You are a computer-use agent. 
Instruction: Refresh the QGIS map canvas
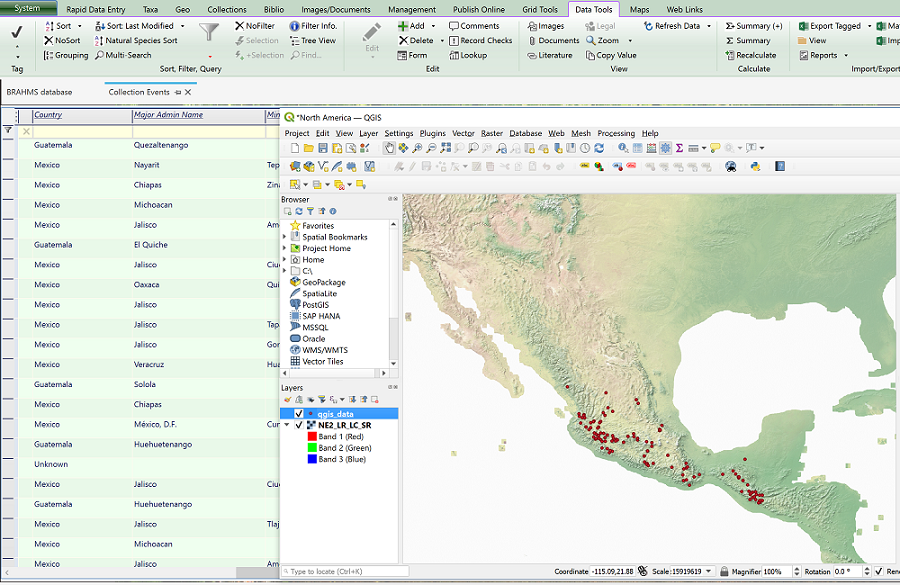pyautogui.click(x=599, y=148)
